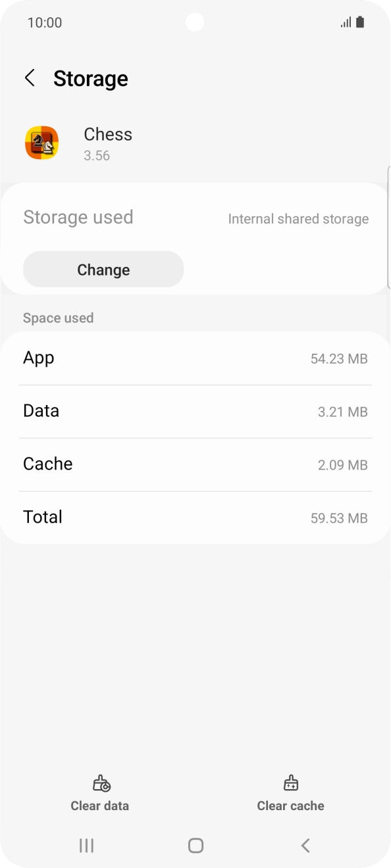Tap the Chess app icon
This screenshot has width=391, height=868.
pos(42,143)
